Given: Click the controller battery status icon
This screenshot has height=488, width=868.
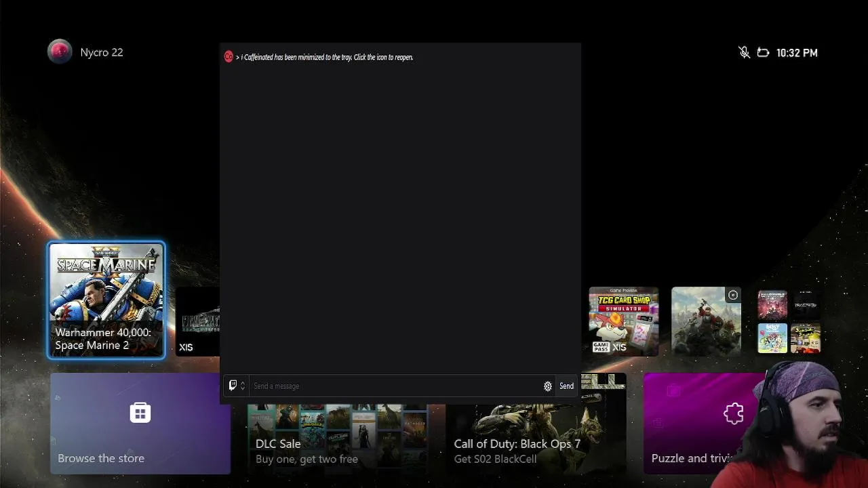Looking at the screenshot, I should [x=763, y=52].
